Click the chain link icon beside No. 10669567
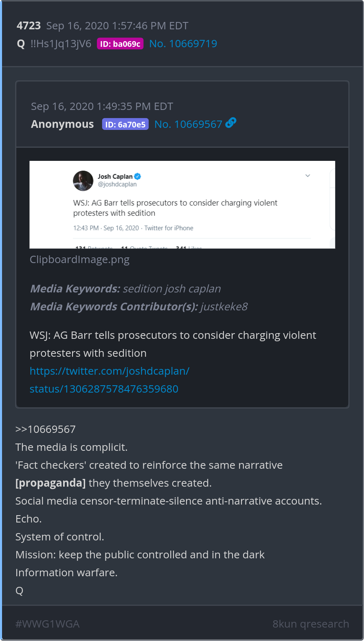364x641 pixels. click(231, 123)
